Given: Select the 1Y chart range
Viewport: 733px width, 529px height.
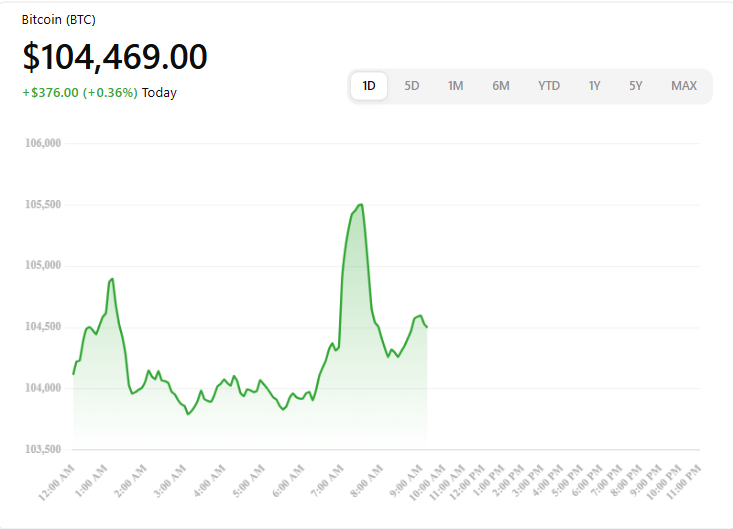Looking at the screenshot, I should pos(594,86).
